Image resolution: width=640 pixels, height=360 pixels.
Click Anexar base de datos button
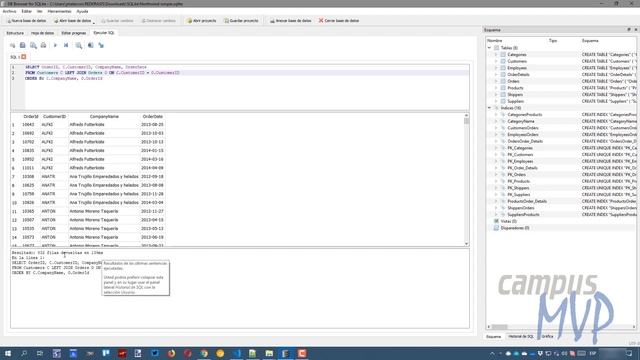(x=291, y=20)
